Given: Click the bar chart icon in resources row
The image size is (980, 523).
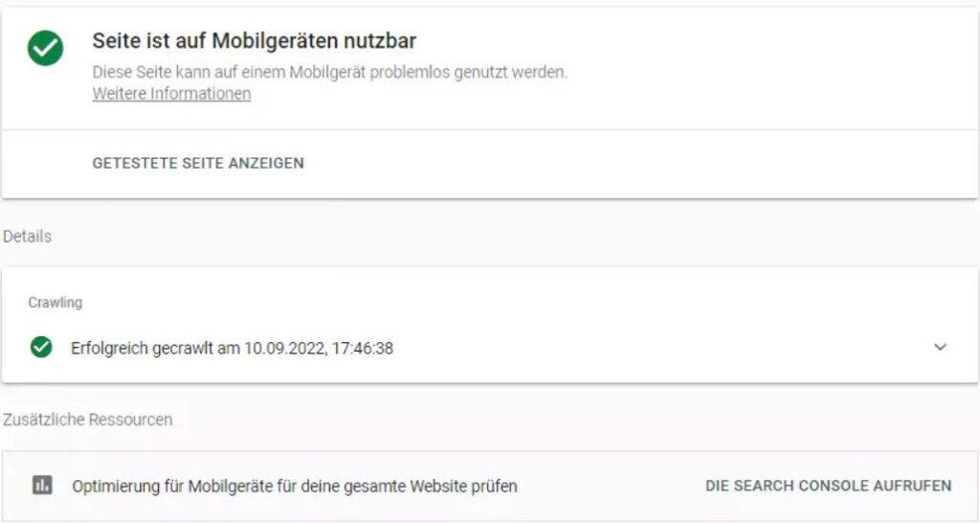Looking at the screenshot, I should point(42,485).
